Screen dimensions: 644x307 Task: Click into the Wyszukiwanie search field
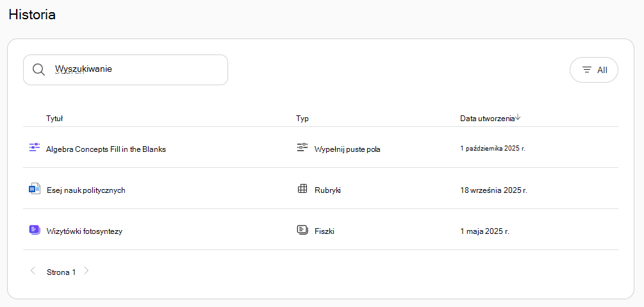(125, 70)
